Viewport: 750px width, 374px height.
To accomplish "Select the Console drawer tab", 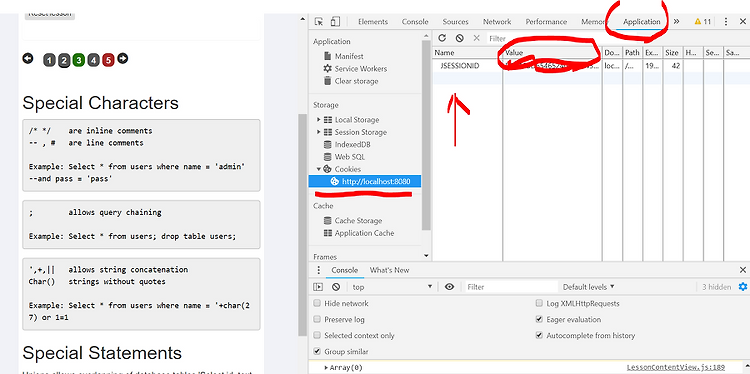I will (x=345, y=270).
